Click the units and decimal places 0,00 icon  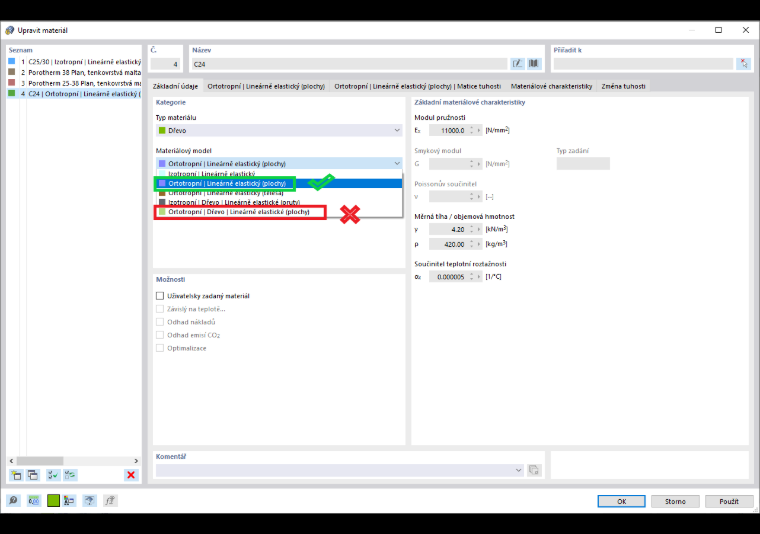coord(33,501)
